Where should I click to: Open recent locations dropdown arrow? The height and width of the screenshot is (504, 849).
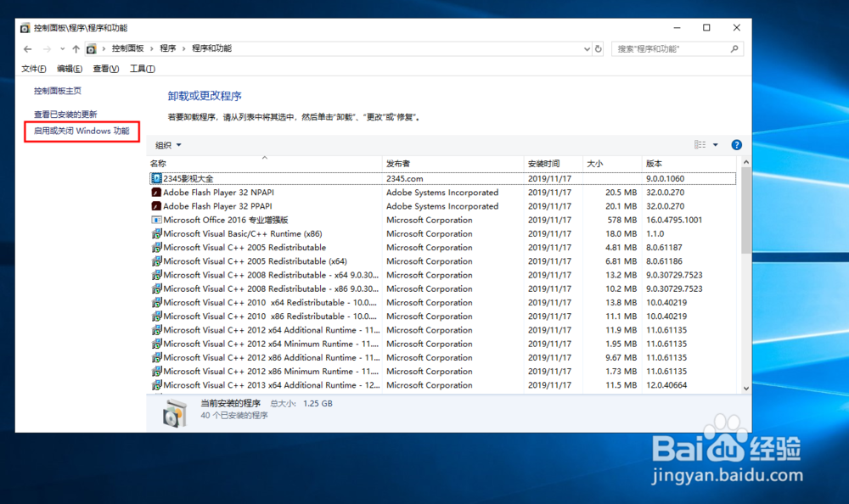[62, 48]
